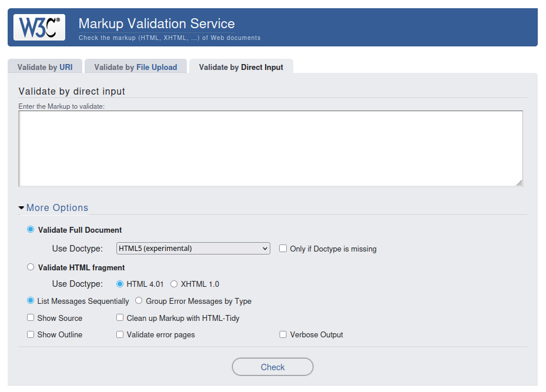Click the Check button
The image size is (546, 392).
(x=273, y=367)
